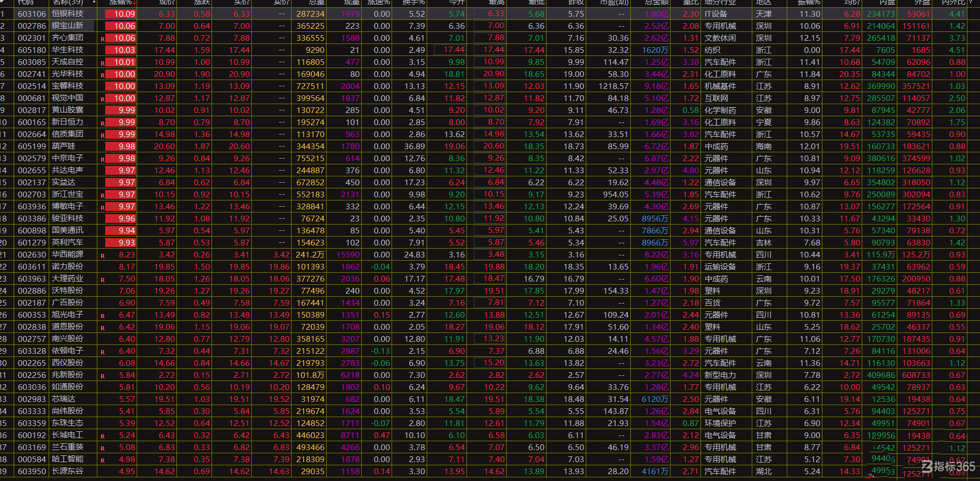Select stock name 葫芦娃
The height and width of the screenshot is (481, 980).
coord(63,146)
